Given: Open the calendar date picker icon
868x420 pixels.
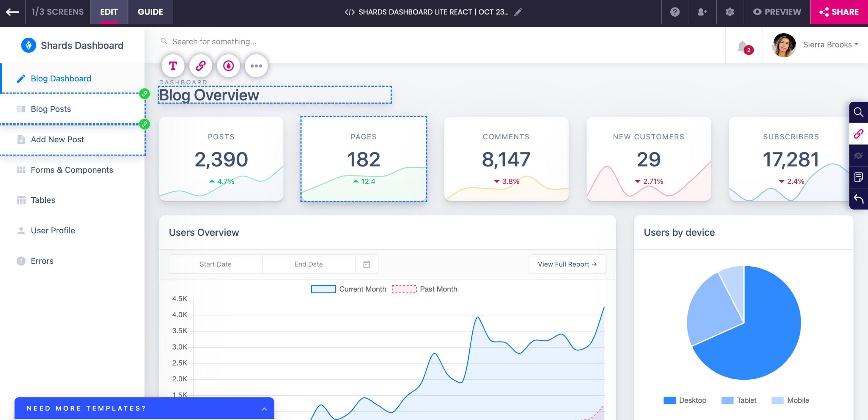Looking at the screenshot, I should click(367, 264).
